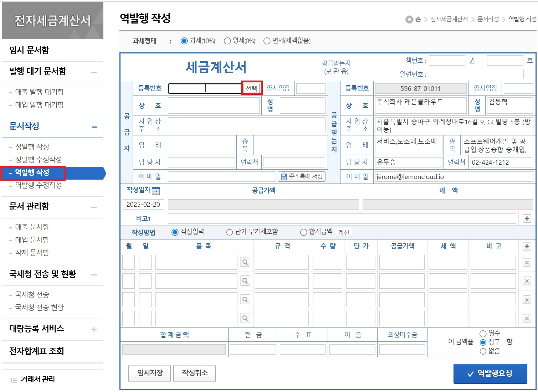Collapse the 문서 관리함 section
This screenshot has height=392, width=538.
94,207
